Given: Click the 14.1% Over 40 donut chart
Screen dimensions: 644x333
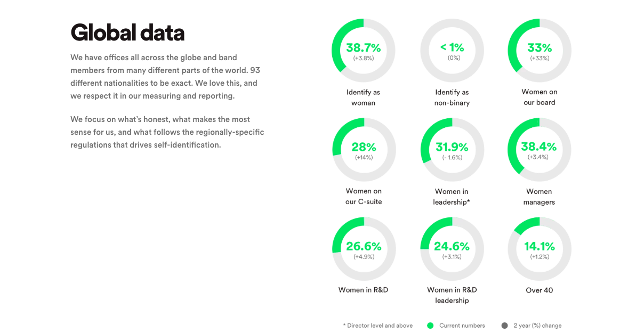Looking at the screenshot, I should 539,249.
